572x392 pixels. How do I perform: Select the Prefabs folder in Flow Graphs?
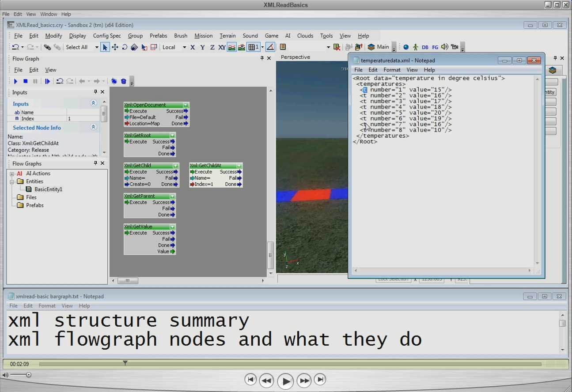(x=34, y=205)
